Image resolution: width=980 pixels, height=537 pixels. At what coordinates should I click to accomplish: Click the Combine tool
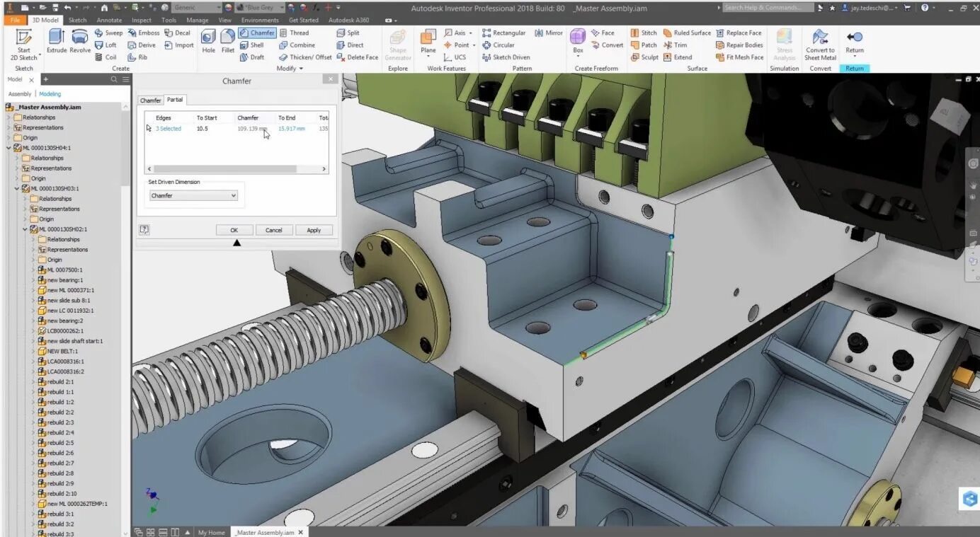pyautogui.click(x=297, y=45)
